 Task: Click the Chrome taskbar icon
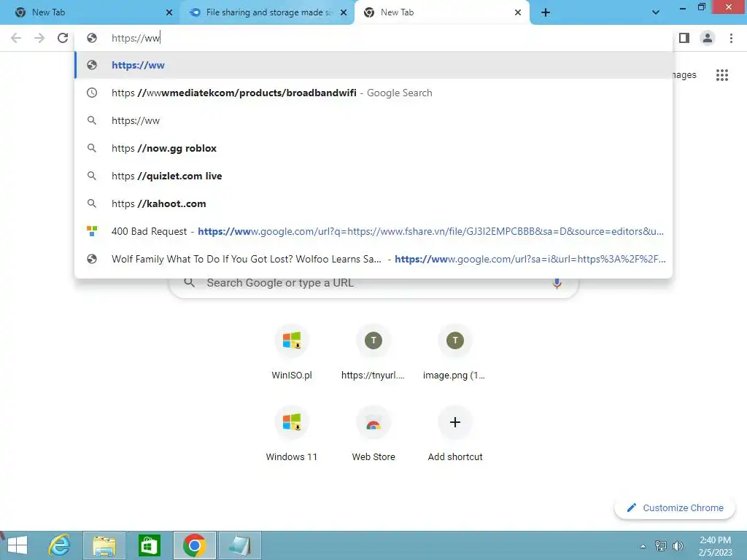(194, 545)
